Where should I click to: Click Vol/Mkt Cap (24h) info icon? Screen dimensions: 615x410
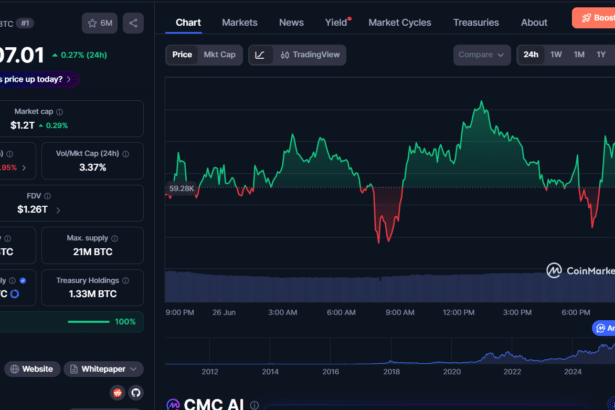click(x=126, y=154)
